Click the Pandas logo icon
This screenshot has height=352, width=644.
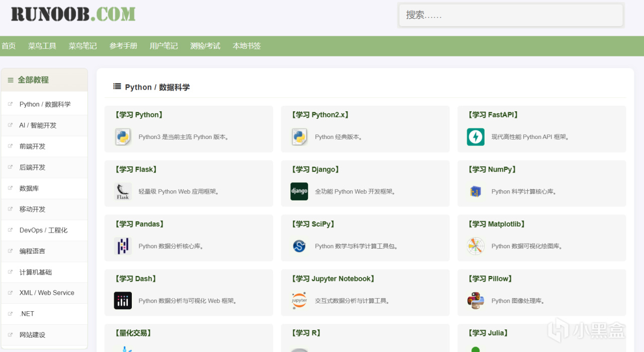(x=123, y=246)
